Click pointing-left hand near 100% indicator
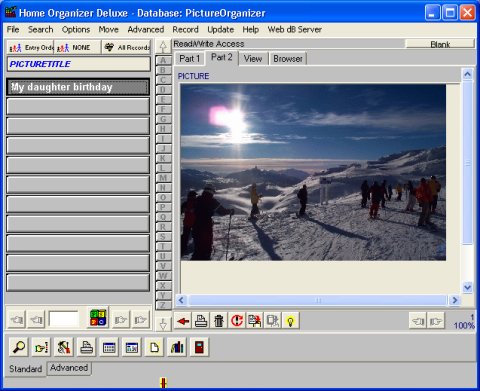Screen dimensions: 480x391 418,321
